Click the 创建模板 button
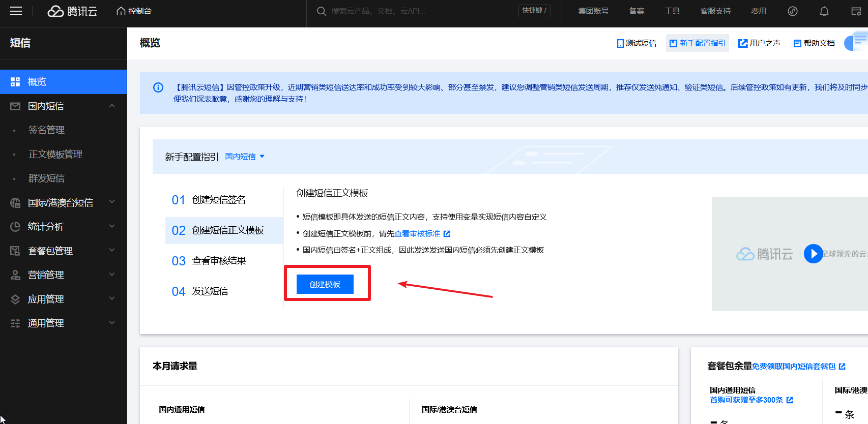The width and height of the screenshot is (868, 424). click(x=325, y=284)
